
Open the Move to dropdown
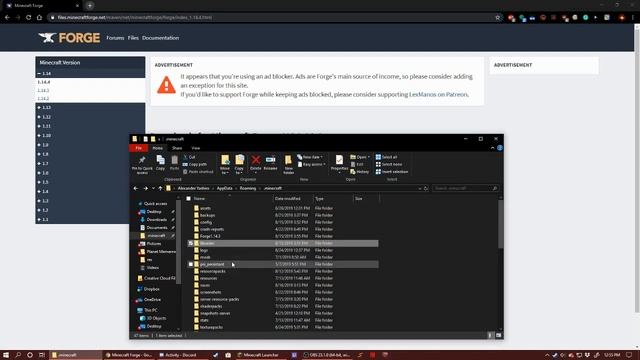coord(225,165)
